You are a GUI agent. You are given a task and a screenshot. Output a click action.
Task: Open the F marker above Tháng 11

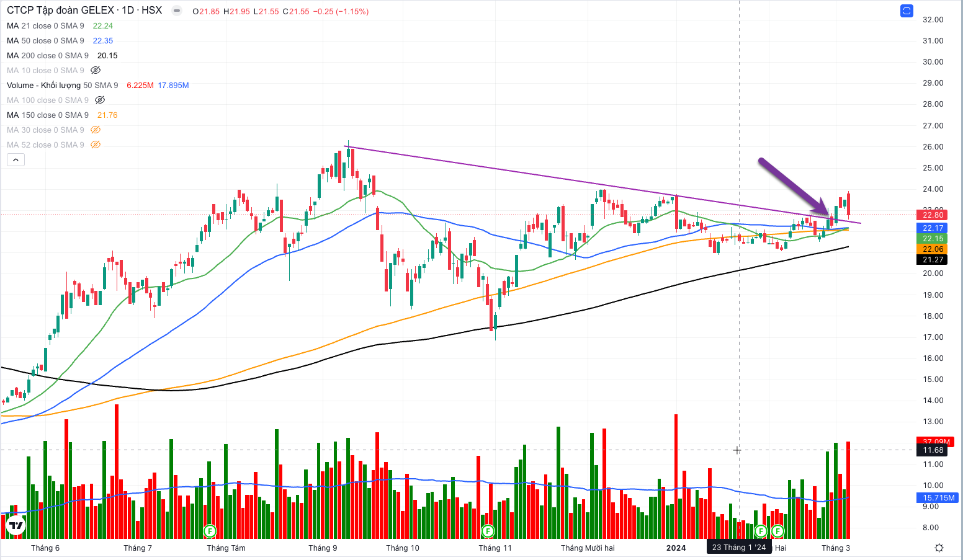coord(488,531)
